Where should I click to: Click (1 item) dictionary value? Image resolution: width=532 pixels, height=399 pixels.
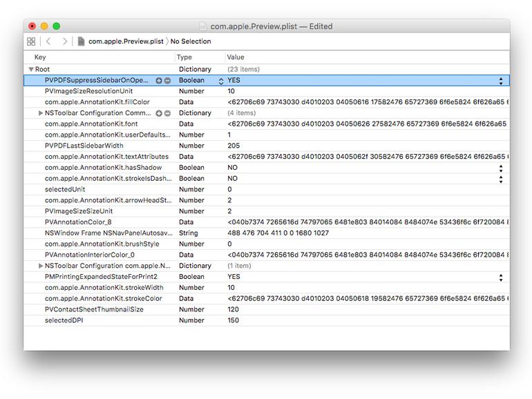[239, 266]
